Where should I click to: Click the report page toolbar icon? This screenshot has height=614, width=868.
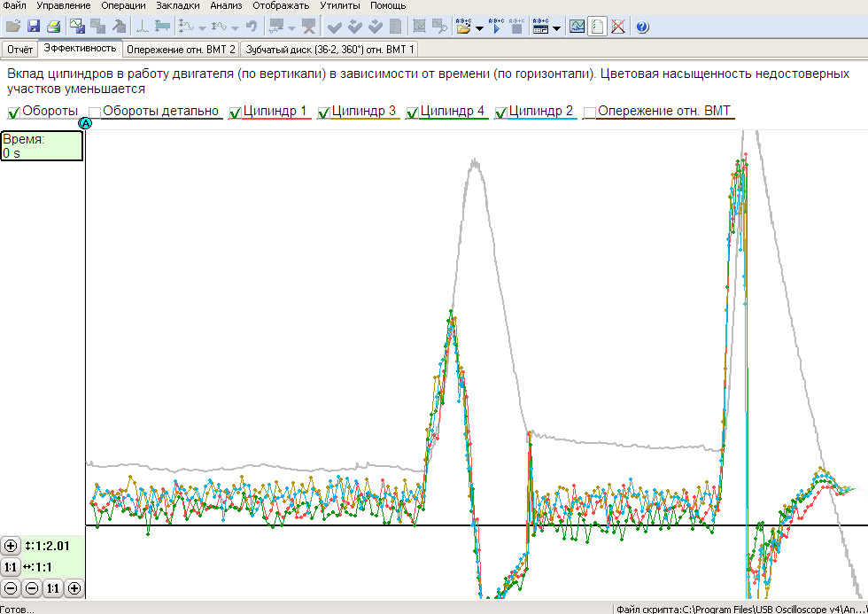coord(598,27)
